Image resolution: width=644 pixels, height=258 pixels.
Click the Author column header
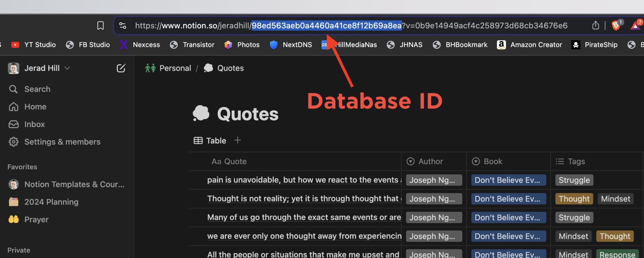[434, 162]
